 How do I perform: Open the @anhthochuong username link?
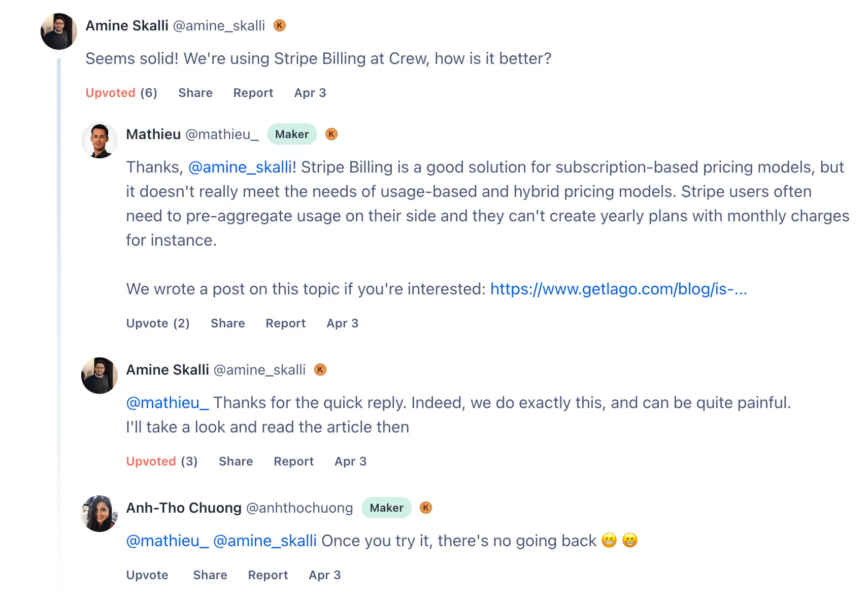pos(299,508)
